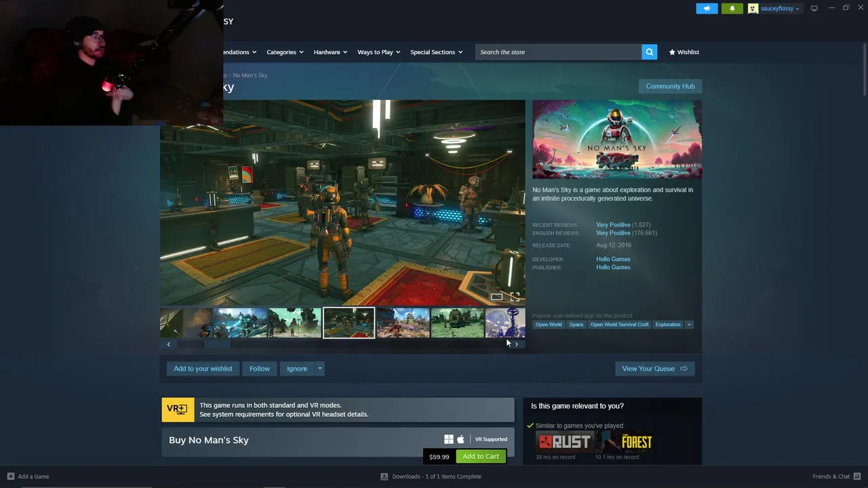The height and width of the screenshot is (488, 868).
Task: Expand the Hardware menu
Action: tap(330, 52)
